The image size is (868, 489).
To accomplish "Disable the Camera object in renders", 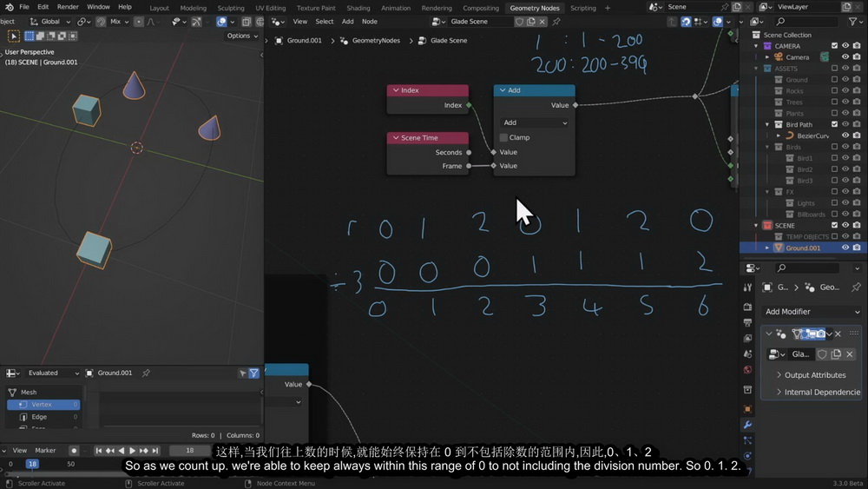I will (x=857, y=57).
